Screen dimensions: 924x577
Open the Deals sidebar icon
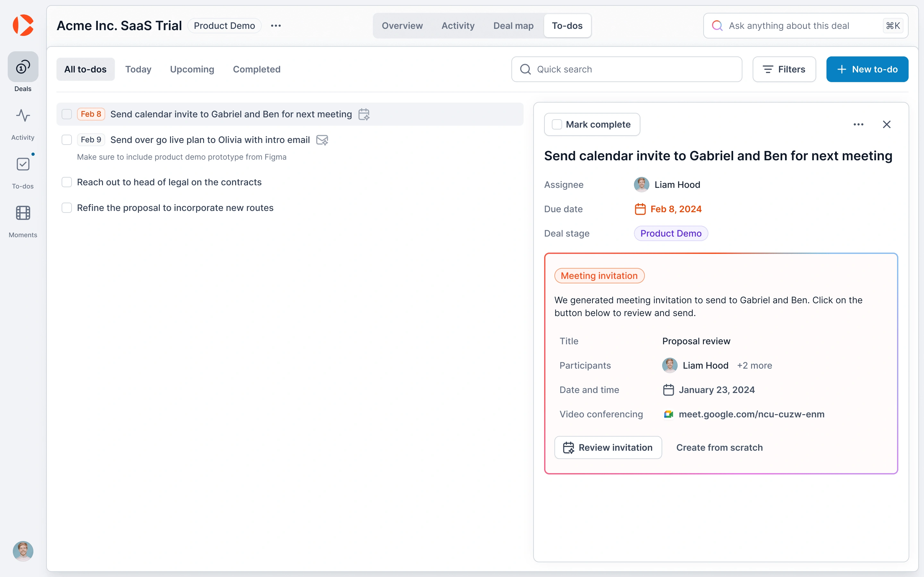[23, 67]
